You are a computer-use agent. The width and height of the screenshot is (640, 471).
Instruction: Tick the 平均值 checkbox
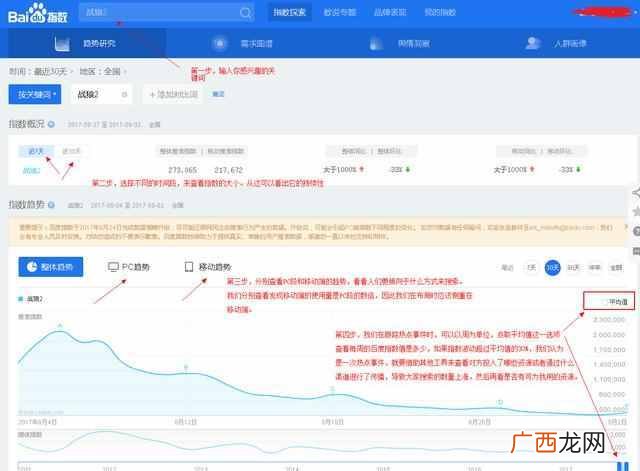[603, 302]
